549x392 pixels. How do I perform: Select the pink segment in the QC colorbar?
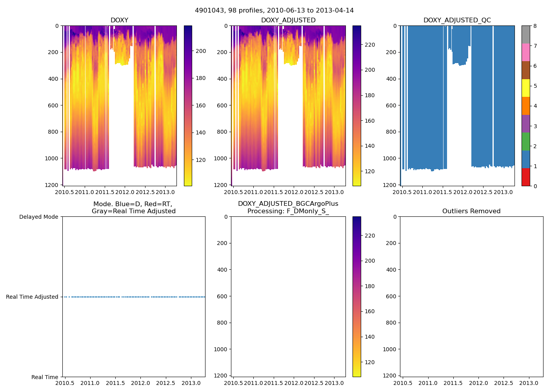pyautogui.click(x=525, y=52)
